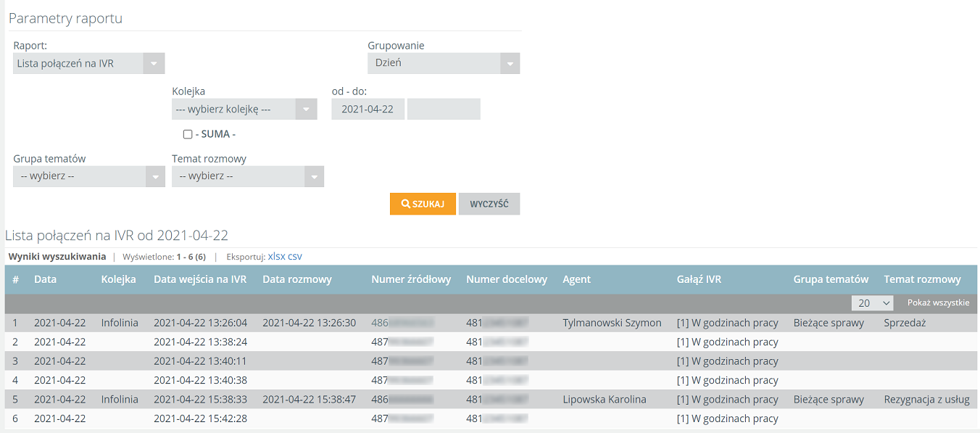Change the page size dropdown showing 20
980x433 pixels.
pyautogui.click(x=873, y=303)
